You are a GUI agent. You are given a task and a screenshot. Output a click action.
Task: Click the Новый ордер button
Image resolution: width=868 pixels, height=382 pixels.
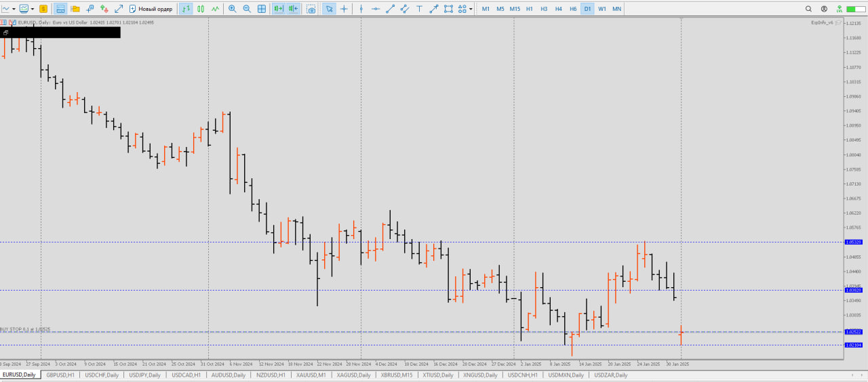pos(151,9)
